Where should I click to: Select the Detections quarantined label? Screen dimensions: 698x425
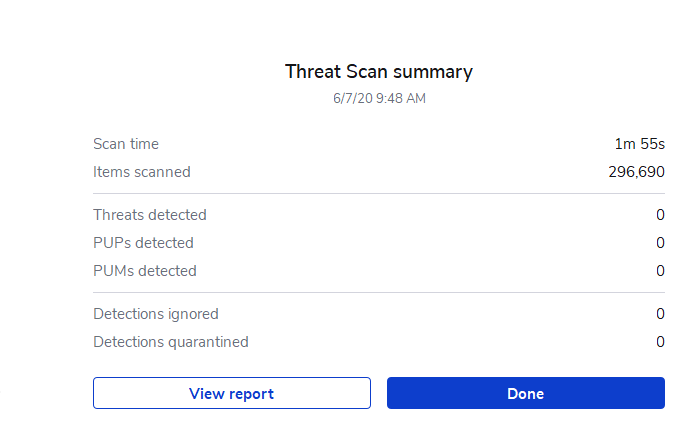click(171, 342)
